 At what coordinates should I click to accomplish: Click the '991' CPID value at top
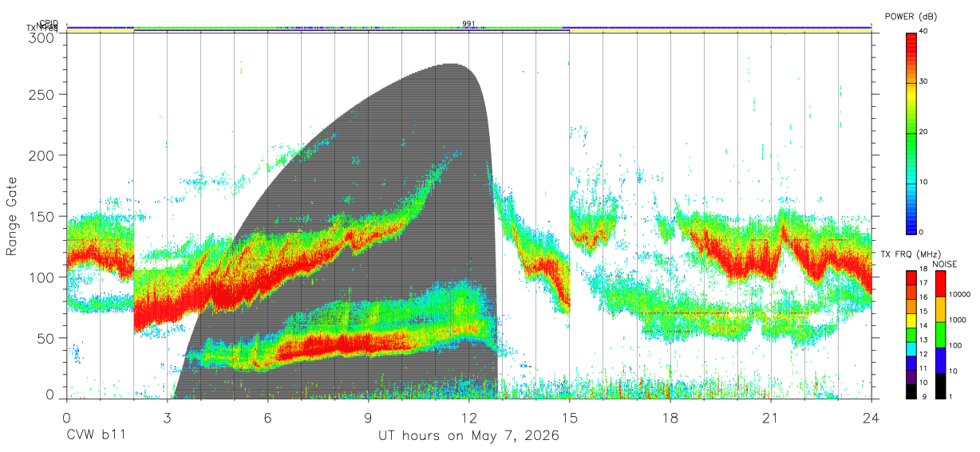(468, 23)
